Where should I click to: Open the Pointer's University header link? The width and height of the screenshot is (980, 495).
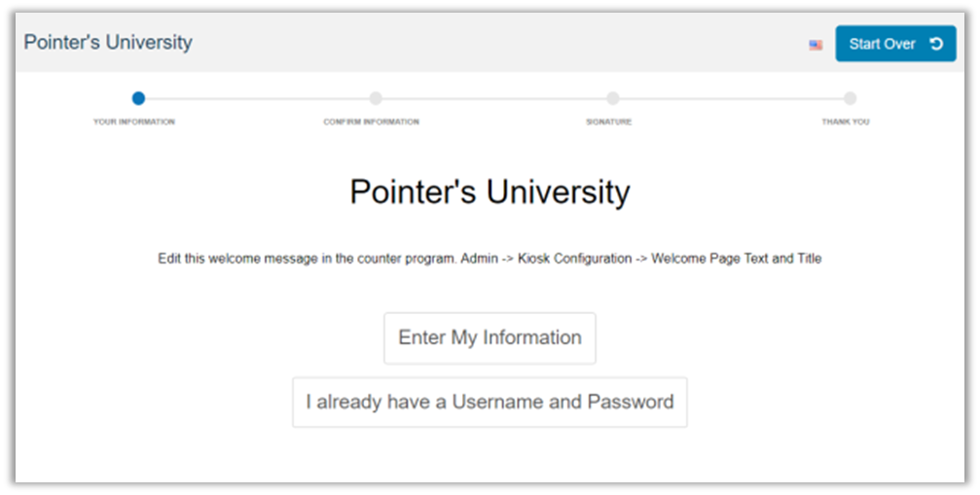coord(108,43)
